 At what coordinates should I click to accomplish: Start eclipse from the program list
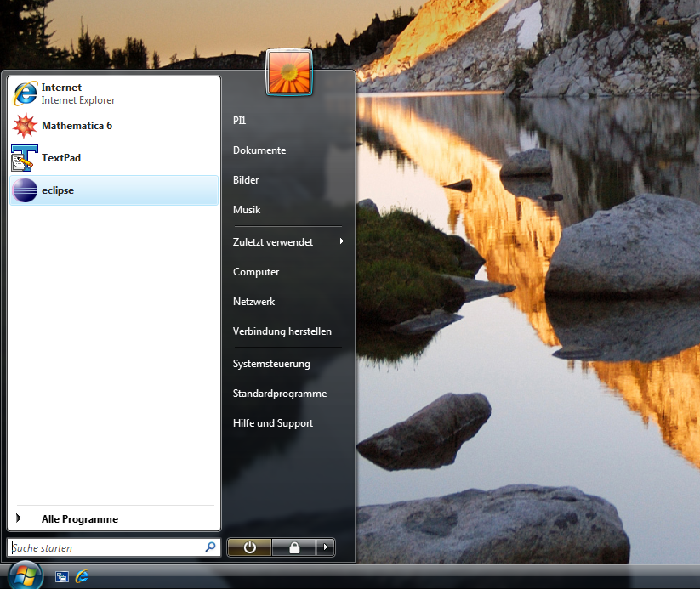pos(114,190)
